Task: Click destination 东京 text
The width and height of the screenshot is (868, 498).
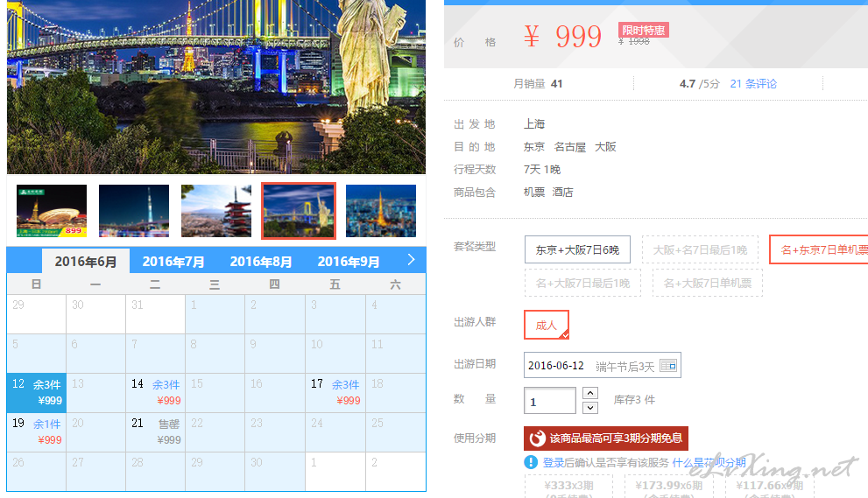Action: click(x=534, y=147)
